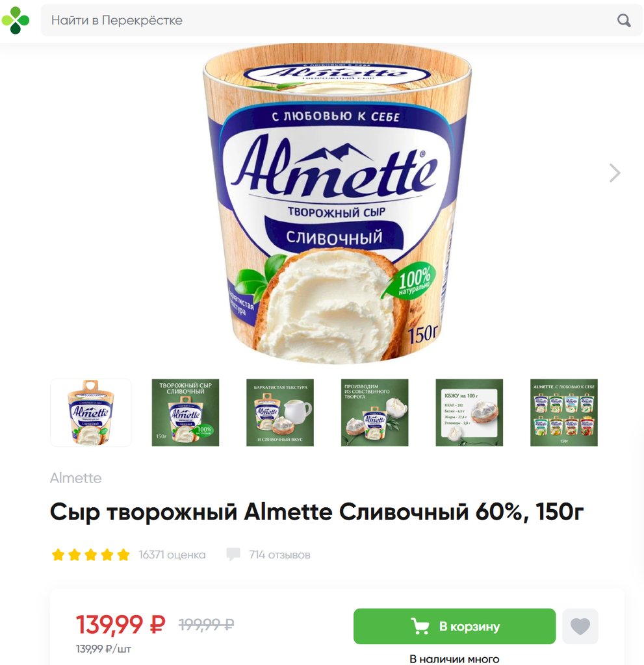Click the Perekrestok clover logo
The image size is (644, 665).
(x=16, y=20)
